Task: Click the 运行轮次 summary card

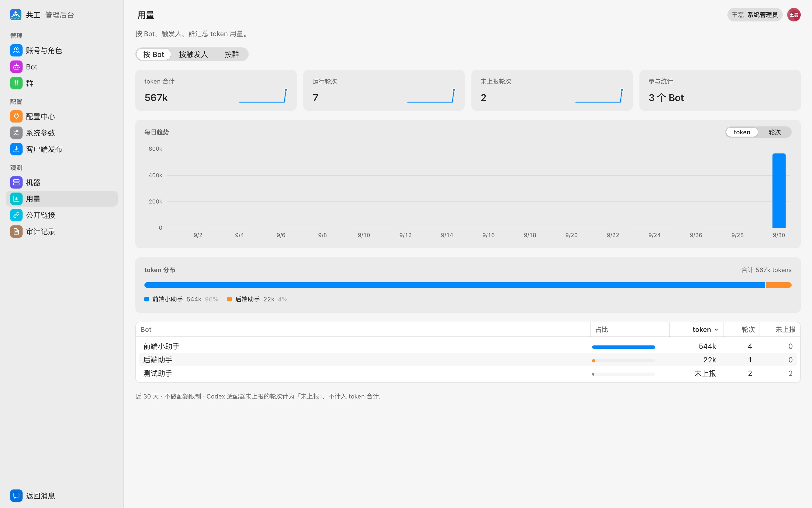Action: pos(384,90)
